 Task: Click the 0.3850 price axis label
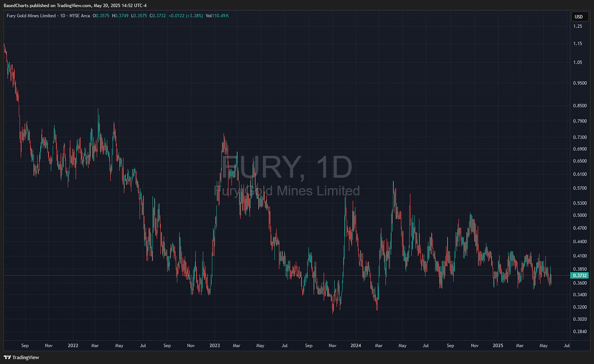[580, 269]
